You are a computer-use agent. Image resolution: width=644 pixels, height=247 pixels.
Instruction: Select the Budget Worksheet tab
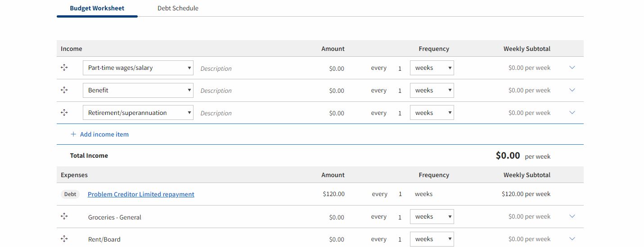[97, 8]
